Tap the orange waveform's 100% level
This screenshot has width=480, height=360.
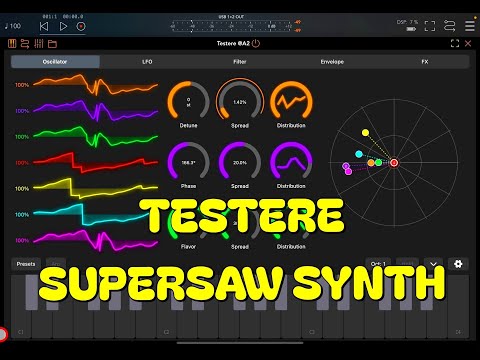pos(22,85)
